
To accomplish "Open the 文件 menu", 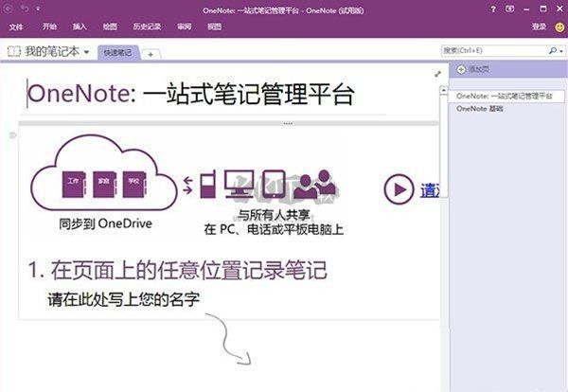I will tap(15, 27).
